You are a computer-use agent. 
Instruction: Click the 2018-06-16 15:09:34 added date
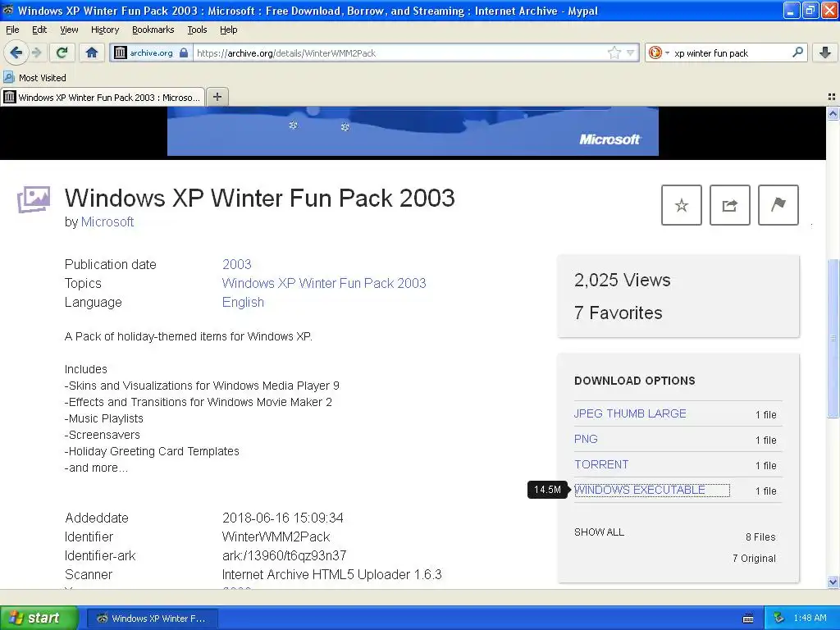tap(283, 518)
